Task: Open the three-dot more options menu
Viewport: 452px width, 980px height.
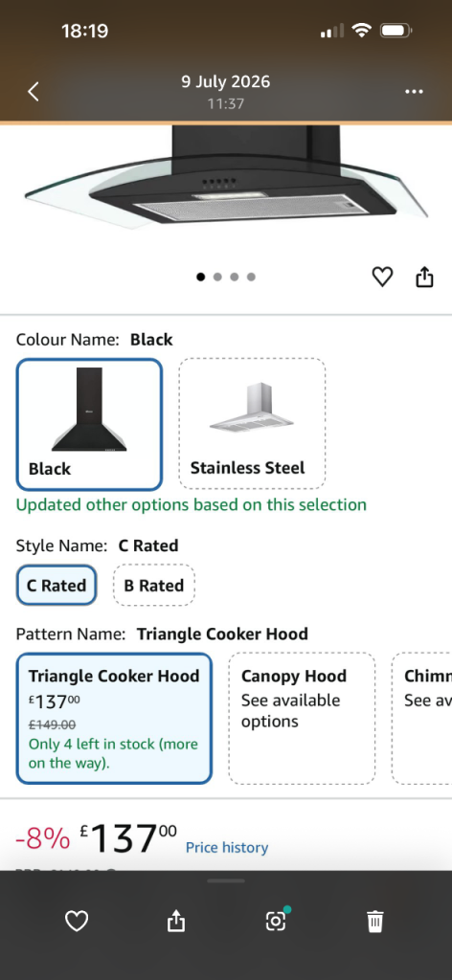Action: click(414, 91)
